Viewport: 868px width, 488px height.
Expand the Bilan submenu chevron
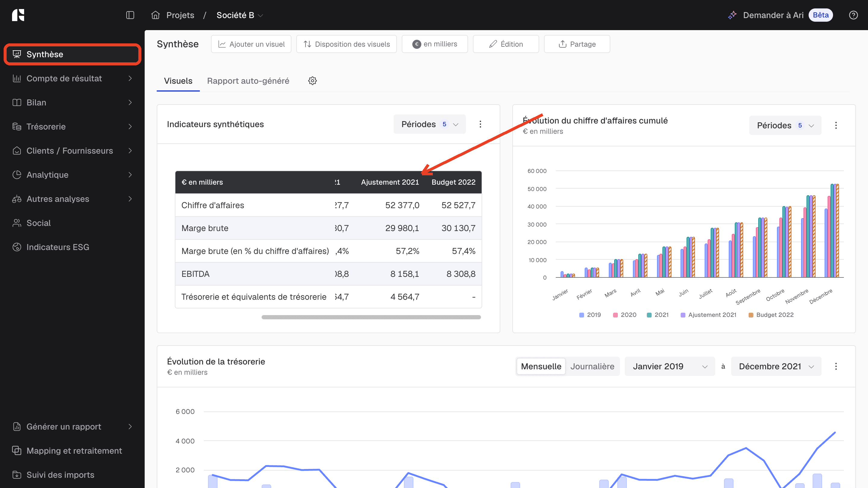(x=130, y=102)
